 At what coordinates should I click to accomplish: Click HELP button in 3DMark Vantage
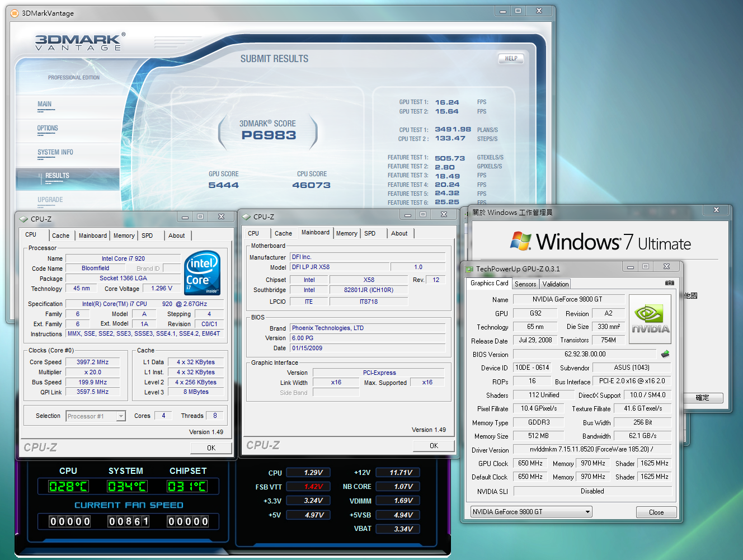511,58
